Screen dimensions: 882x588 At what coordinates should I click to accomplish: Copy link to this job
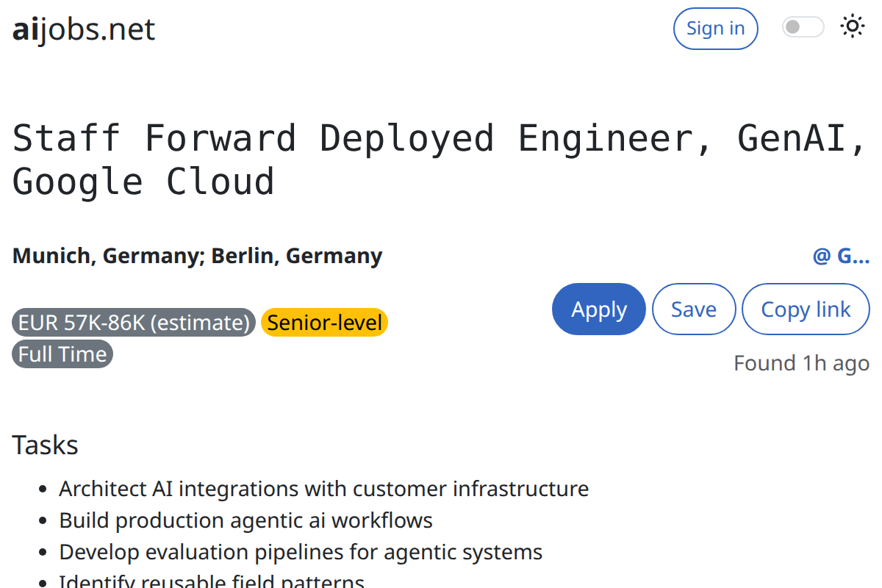[806, 309]
